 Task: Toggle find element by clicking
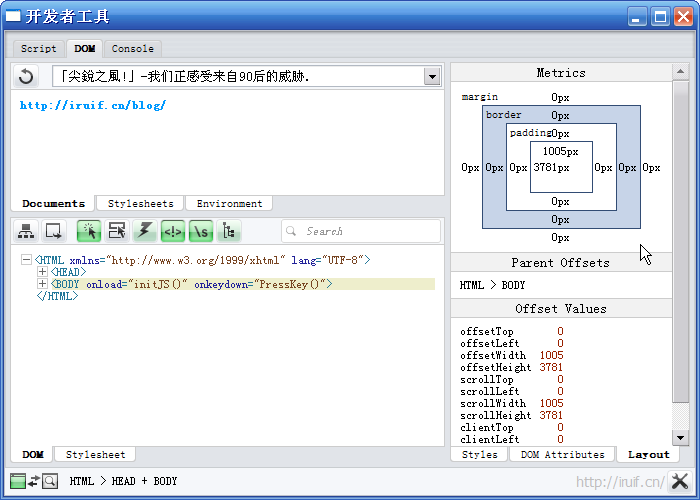[89, 231]
